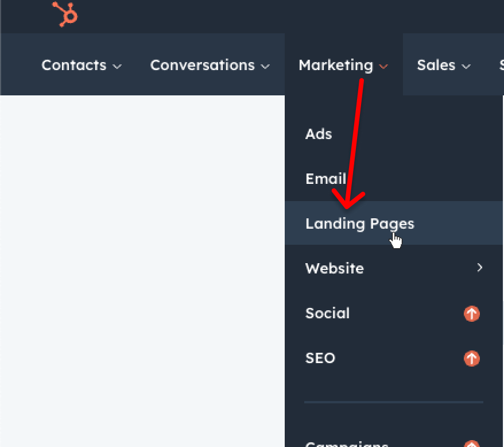This screenshot has height=447, width=504.
Task: Expand the chevron next to Contacts
Action: click(x=118, y=67)
